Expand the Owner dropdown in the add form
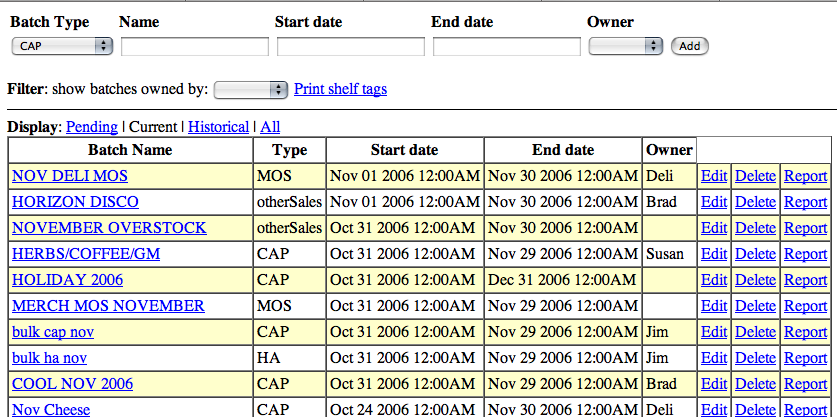This screenshot has height=417, width=837. [626, 46]
